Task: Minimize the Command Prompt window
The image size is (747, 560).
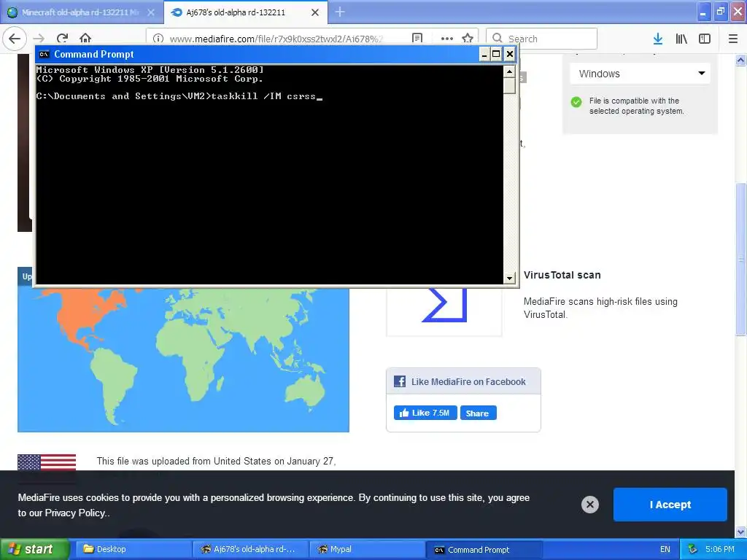Action: [484, 54]
